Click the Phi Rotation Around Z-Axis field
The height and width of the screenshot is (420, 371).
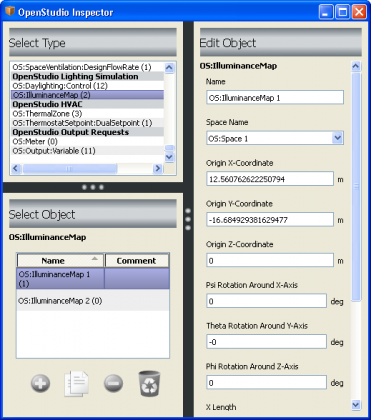tap(266, 383)
